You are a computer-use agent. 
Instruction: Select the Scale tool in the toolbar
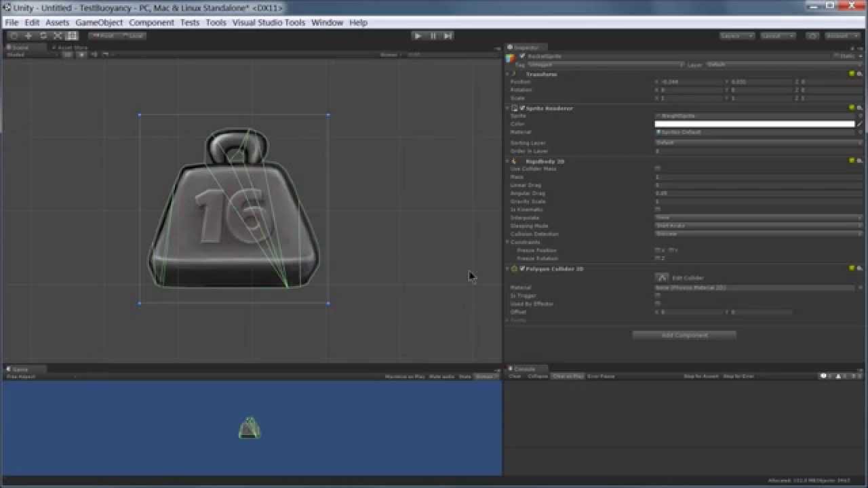[58, 36]
